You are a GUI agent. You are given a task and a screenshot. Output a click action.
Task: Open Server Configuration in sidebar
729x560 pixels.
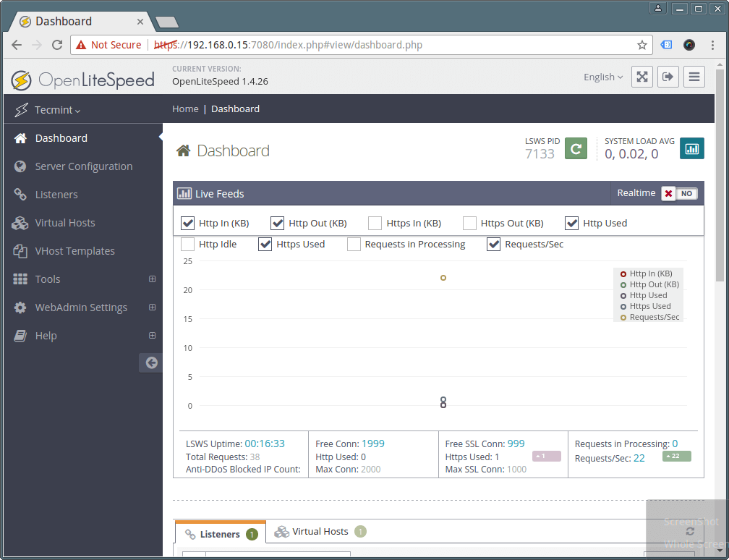pyautogui.click(x=84, y=166)
